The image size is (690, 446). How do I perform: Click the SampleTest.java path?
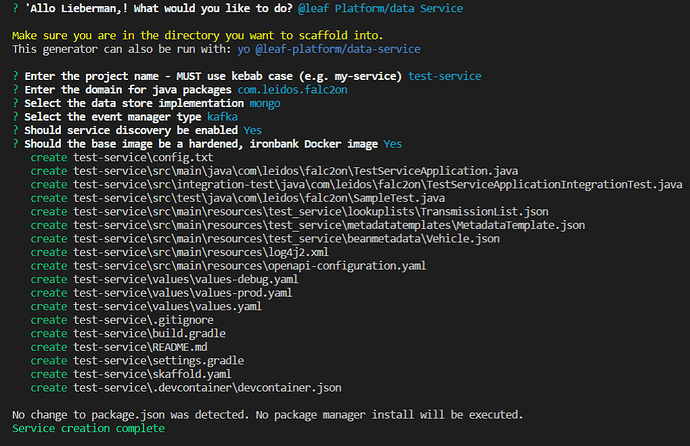coord(259,198)
